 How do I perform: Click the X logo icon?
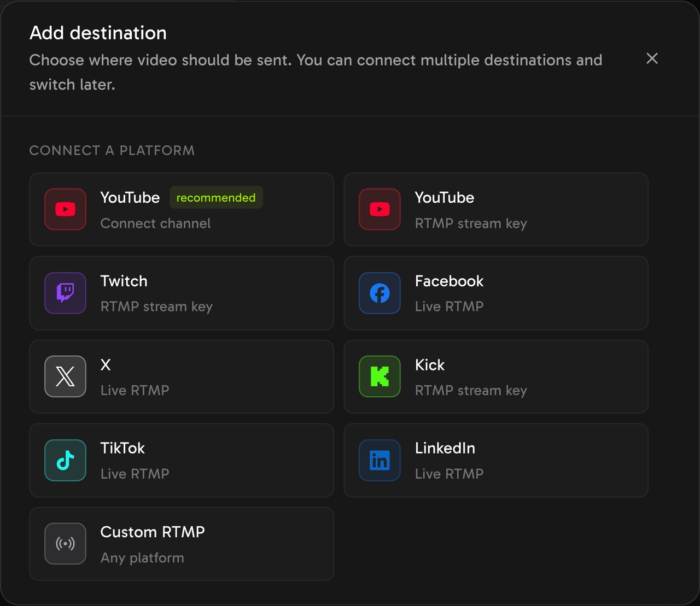pos(65,376)
